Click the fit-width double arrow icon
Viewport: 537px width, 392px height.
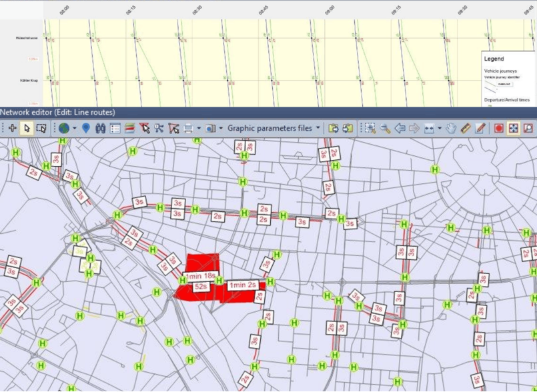tap(429, 129)
